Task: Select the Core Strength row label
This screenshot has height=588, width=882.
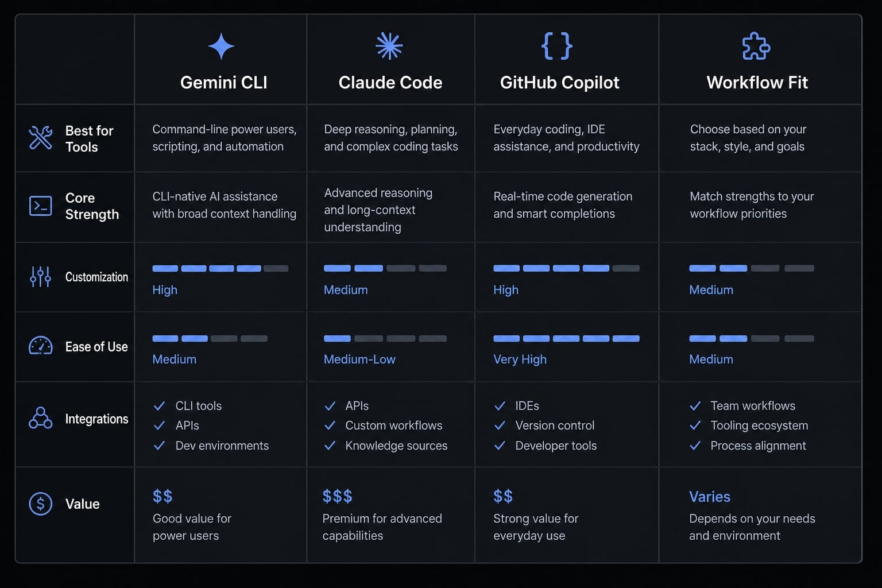Action: [x=92, y=206]
